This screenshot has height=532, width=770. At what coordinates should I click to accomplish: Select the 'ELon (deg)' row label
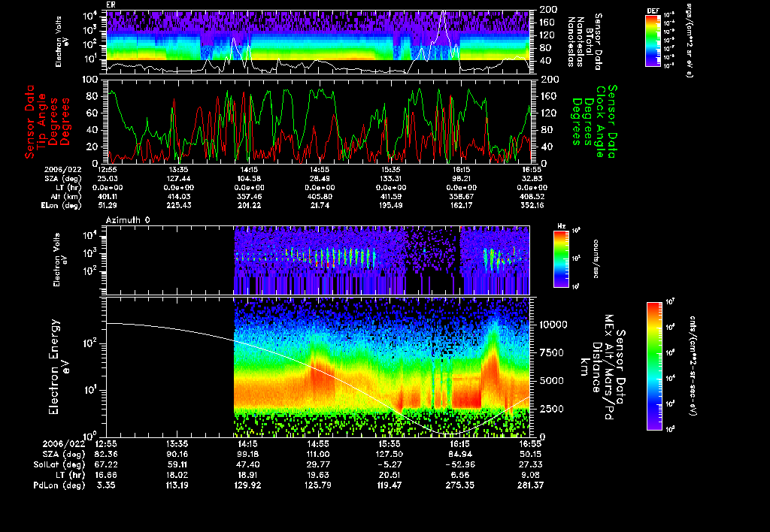click(x=62, y=206)
